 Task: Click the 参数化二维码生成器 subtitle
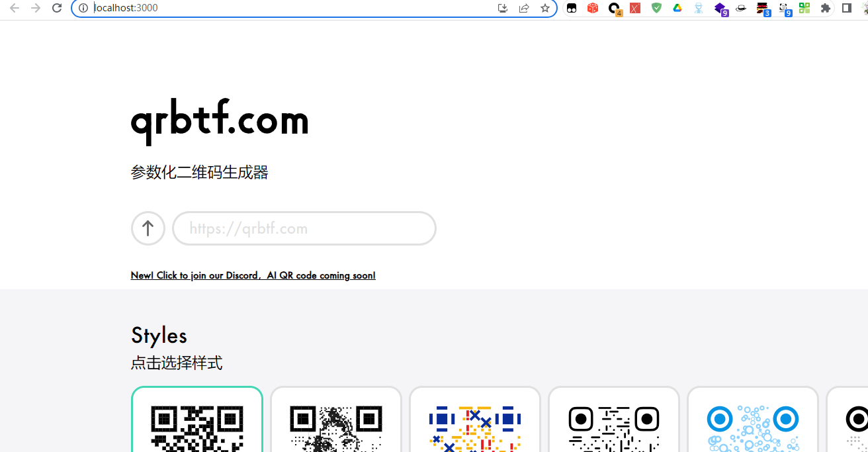pos(200,173)
